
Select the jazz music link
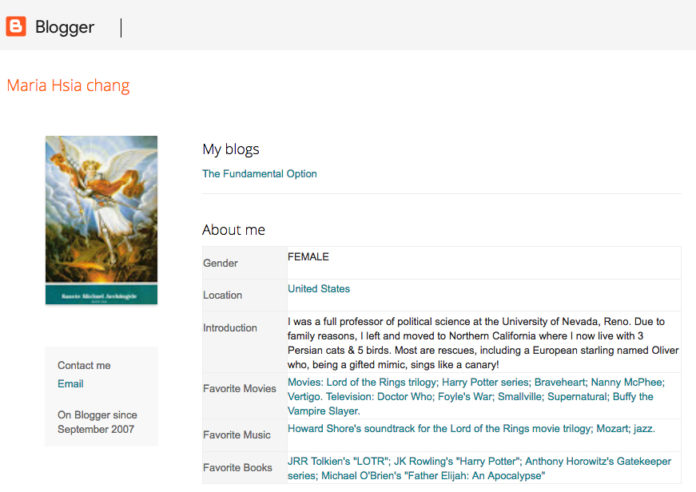(645, 428)
